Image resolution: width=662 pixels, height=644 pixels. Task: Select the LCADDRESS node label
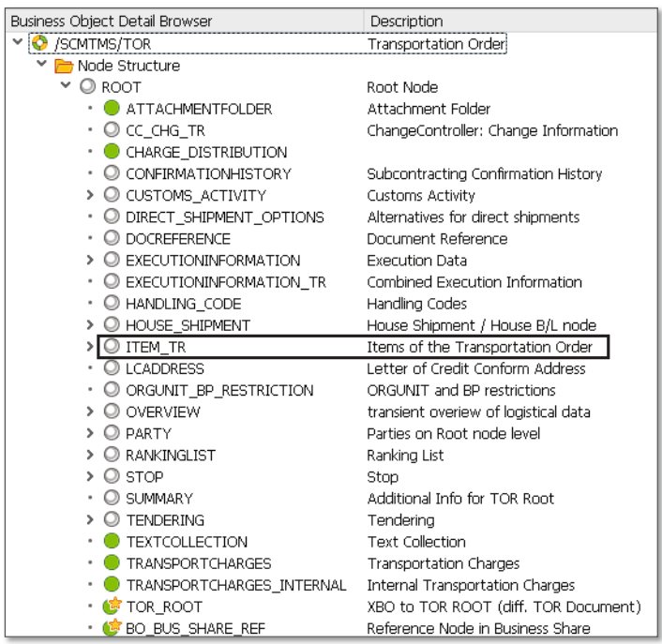pos(164,368)
